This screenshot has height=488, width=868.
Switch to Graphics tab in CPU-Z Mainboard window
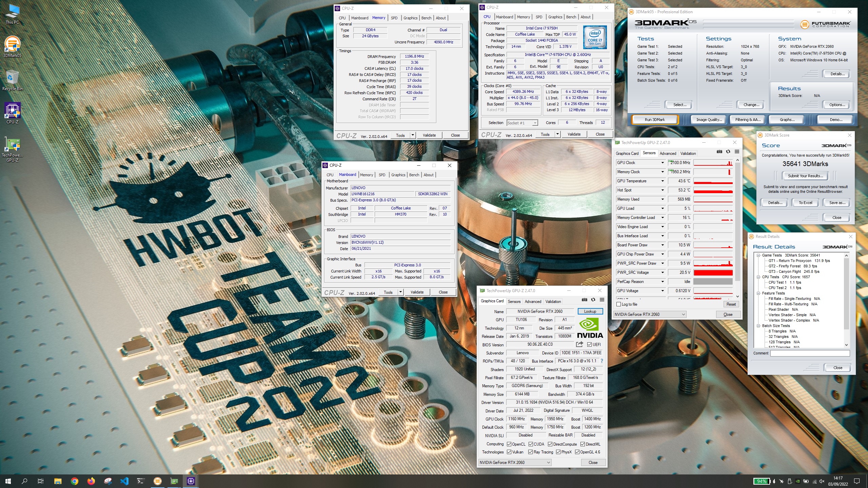[x=398, y=175]
